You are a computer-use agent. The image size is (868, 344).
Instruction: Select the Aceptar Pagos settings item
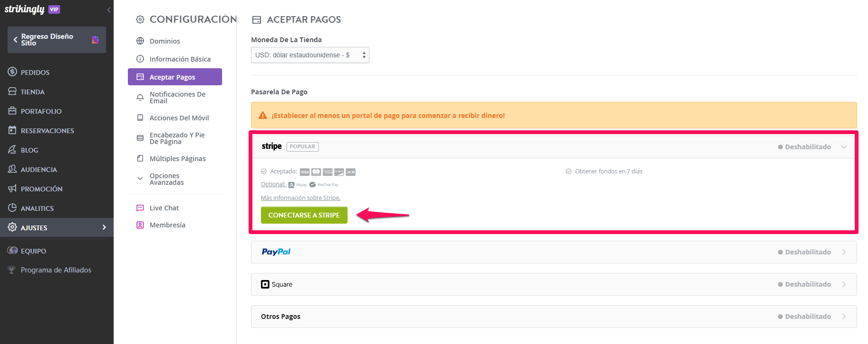coord(175,77)
